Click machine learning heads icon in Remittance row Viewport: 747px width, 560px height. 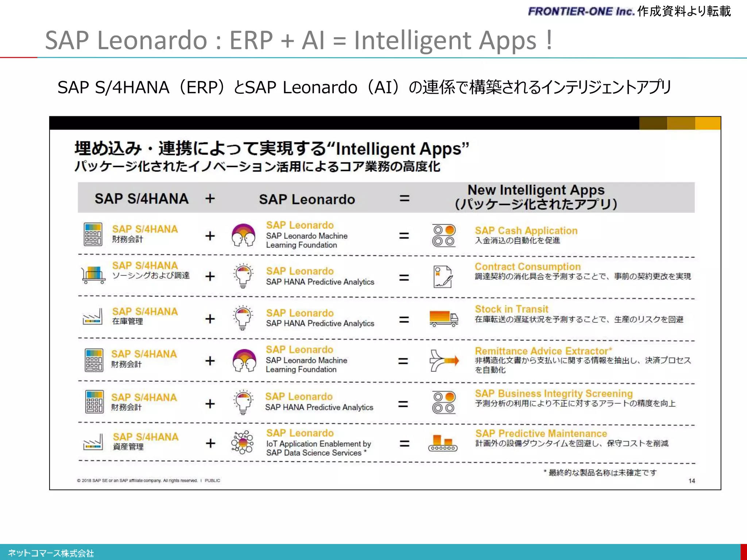(244, 361)
